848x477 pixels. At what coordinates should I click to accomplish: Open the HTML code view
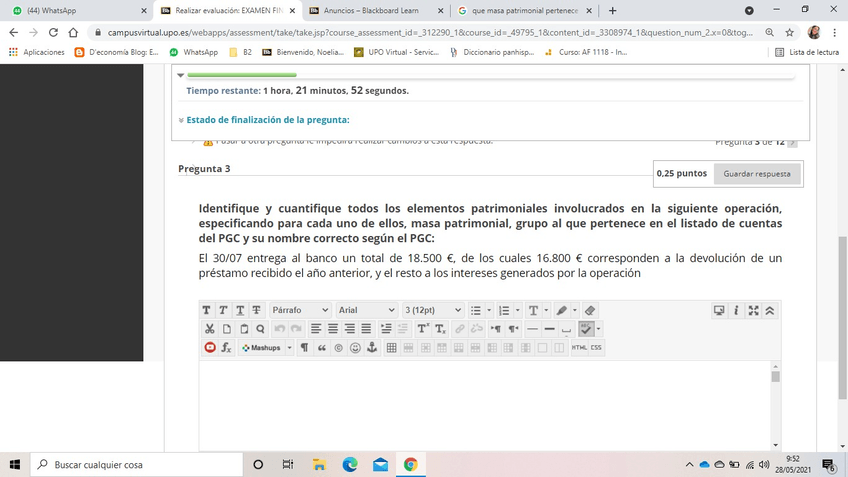tap(579, 348)
